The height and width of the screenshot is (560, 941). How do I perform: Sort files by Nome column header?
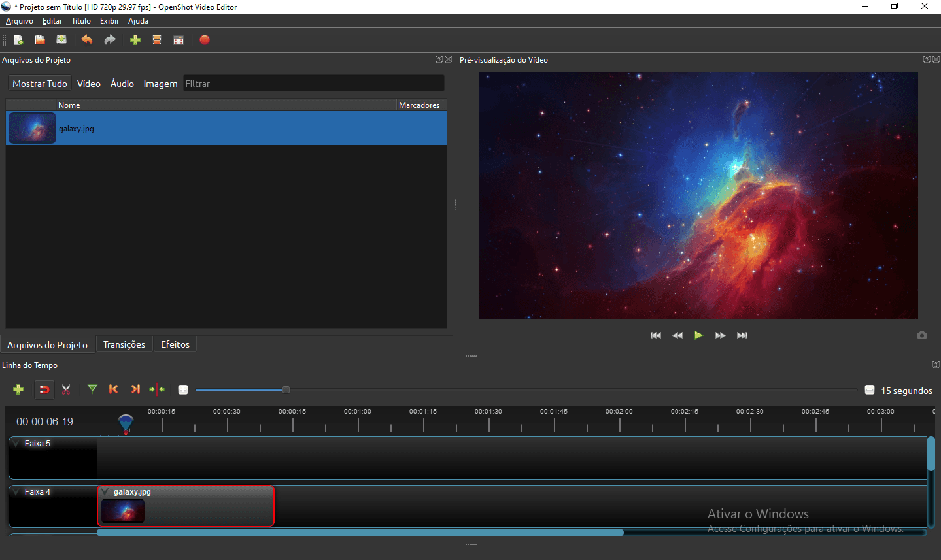226,105
